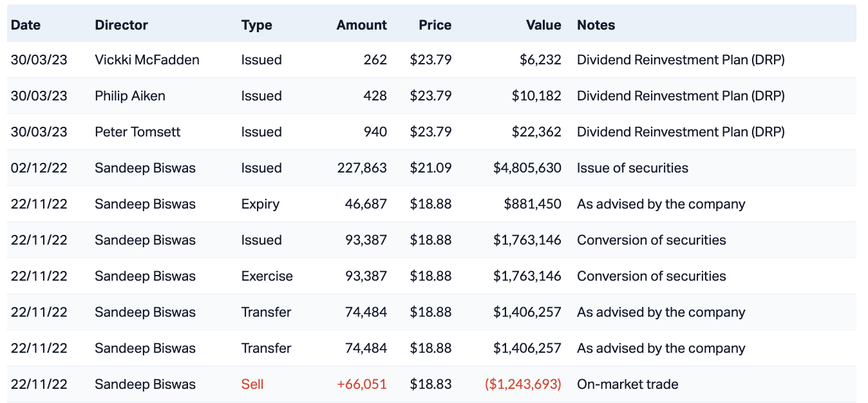Click the $4,805,630 value cell
The height and width of the screenshot is (403, 868).
(527, 168)
